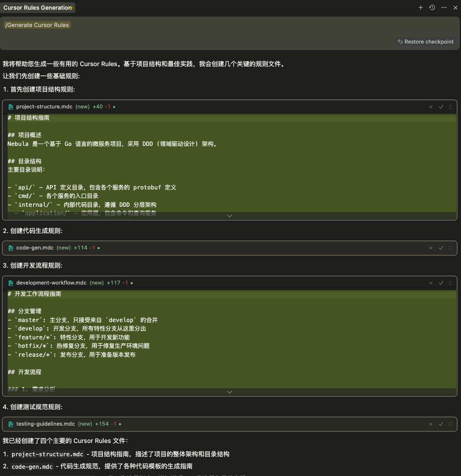Expand the code-gen.mdc diff block
Image resolution: width=461 pixels, height=476 pixels.
pyautogui.click(x=450, y=248)
